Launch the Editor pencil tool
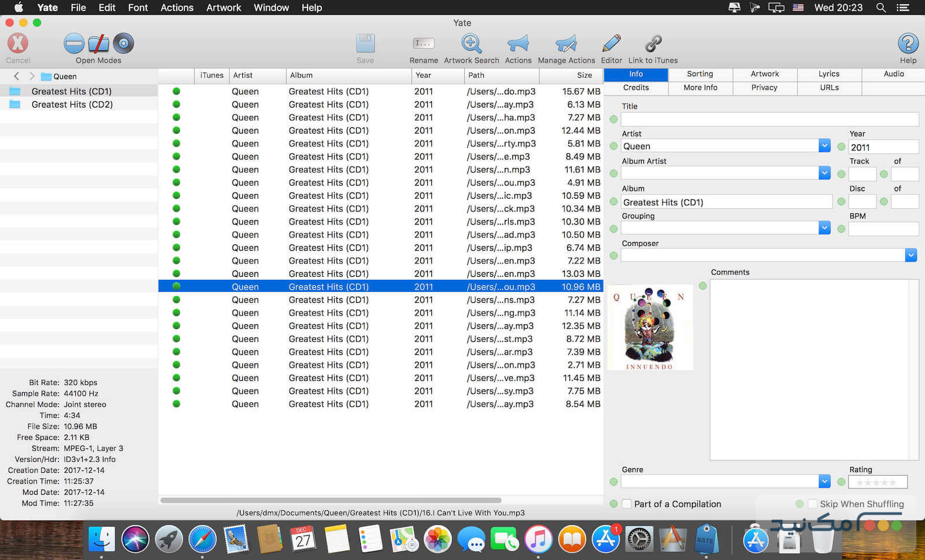Viewport: 925px width, 560px height. point(611,44)
